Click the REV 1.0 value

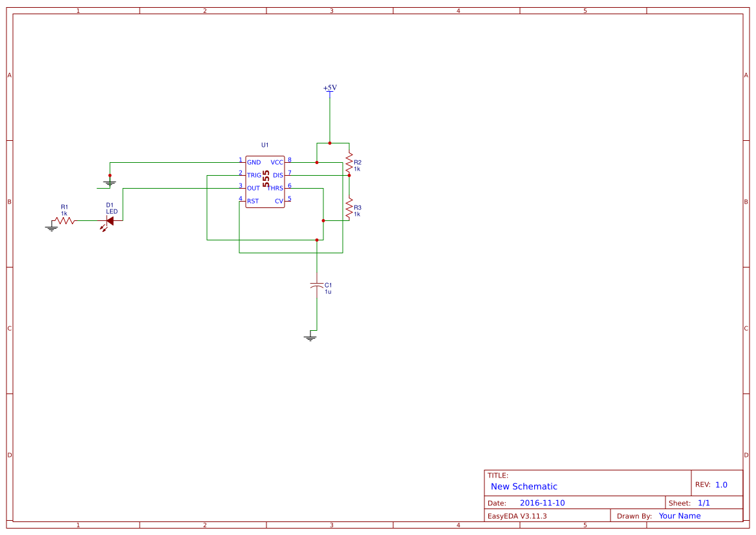point(721,485)
